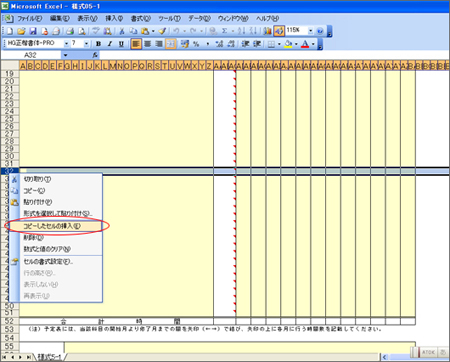Toggle Italic formatting
Image resolution: width=450 pixels, height=362 pixels.
click(110, 44)
